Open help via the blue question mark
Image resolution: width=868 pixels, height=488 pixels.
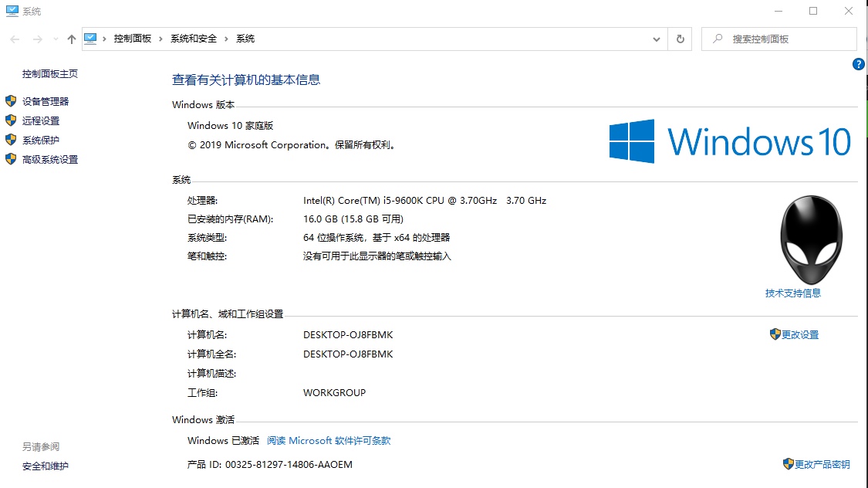[858, 65]
